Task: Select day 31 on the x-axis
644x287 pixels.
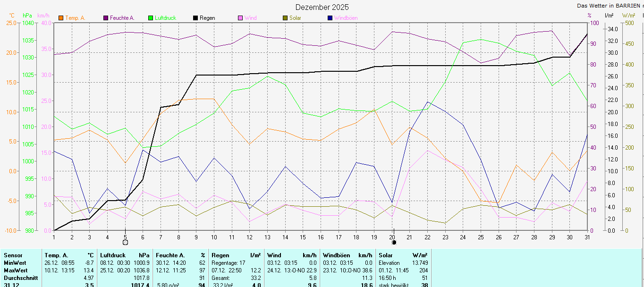Action: pyautogui.click(x=587, y=236)
